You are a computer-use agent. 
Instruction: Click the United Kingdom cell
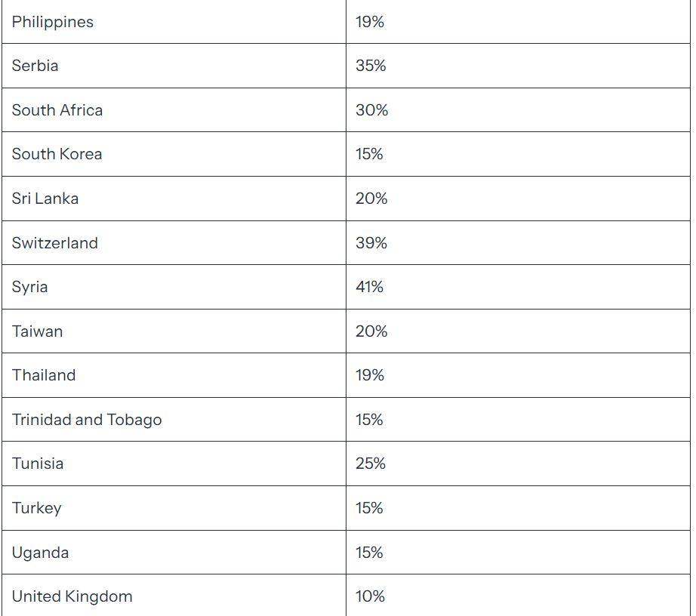tap(174, 595)
